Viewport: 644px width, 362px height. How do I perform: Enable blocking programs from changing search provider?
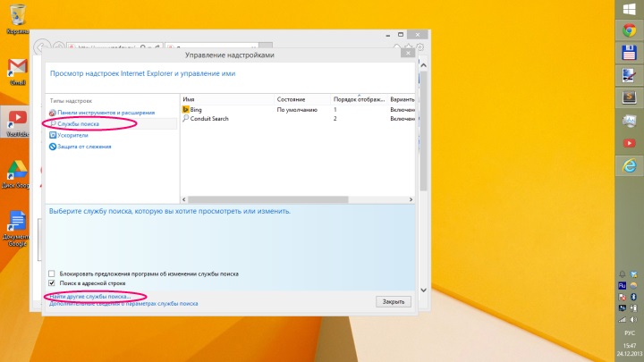coord(52,274)
